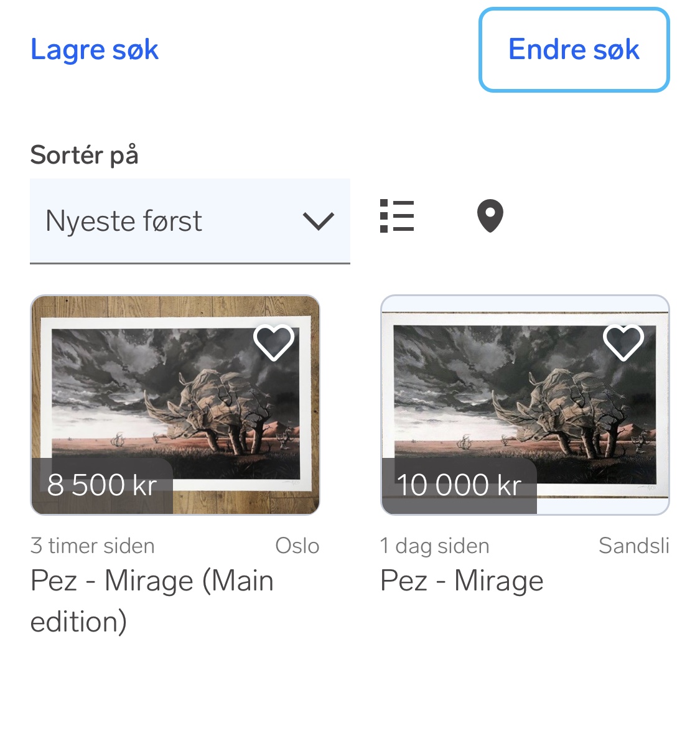This screenshot has width=700, height=741.
Task: Open the Sandsli listing thumbnail image
Action: [525, 404]
